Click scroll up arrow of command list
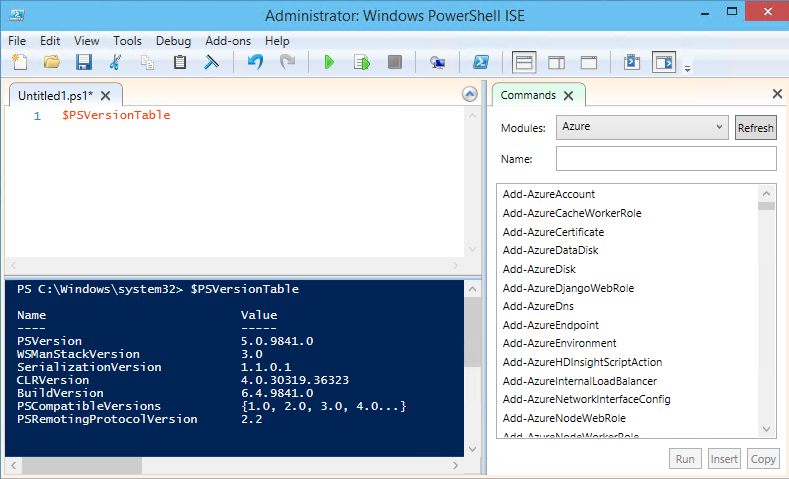This screenshot has height=479, width=789. pos(766,193)
